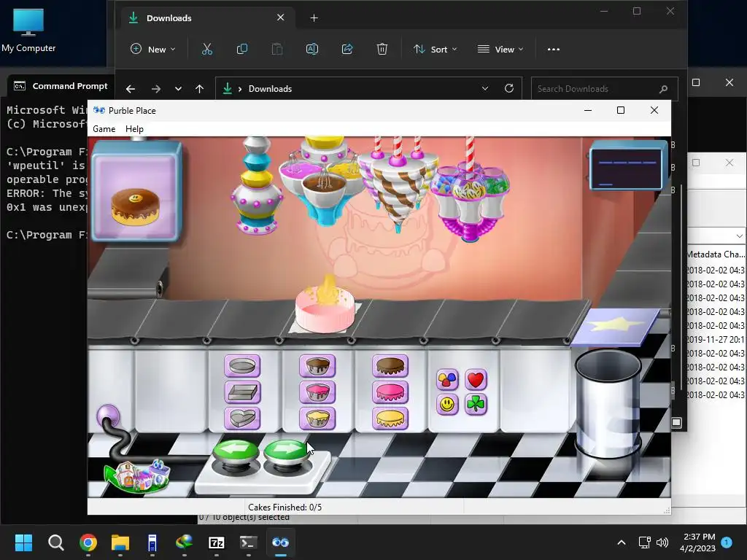Viewport: 747px width, 560px height.
Task: Add the green clover decoration
Action: pos(476,405)
